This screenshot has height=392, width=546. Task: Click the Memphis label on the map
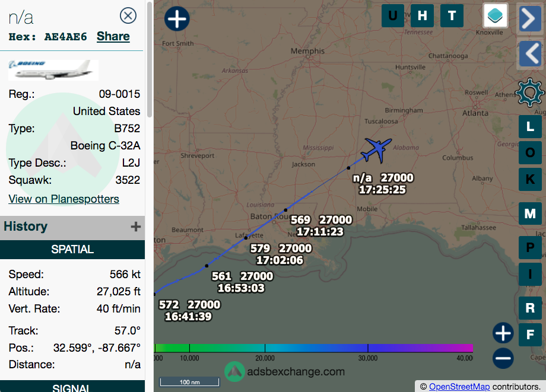(307, 51)
